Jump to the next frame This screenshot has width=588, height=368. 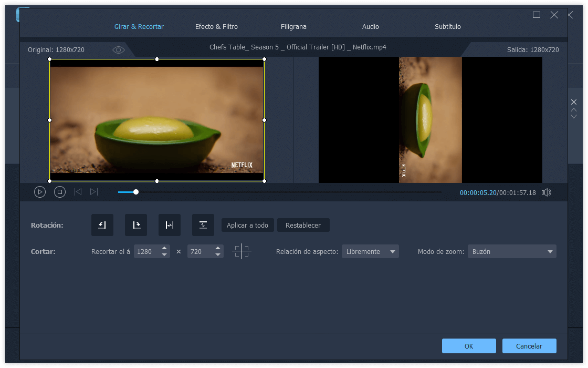pyautogui.click(x=94, y=192)
